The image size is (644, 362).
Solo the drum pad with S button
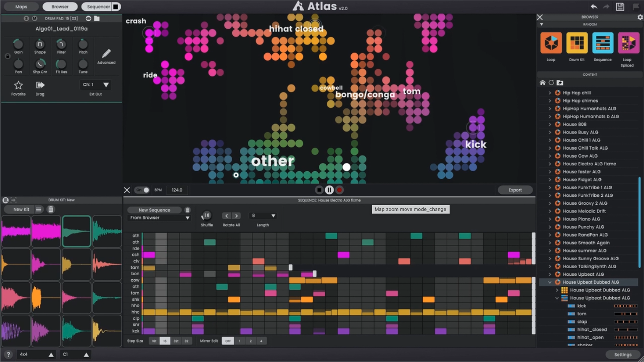point(26,18)
